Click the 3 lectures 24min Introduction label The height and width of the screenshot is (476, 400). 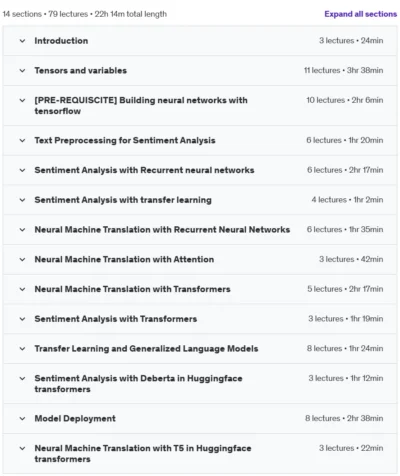(x=351, y=41)
